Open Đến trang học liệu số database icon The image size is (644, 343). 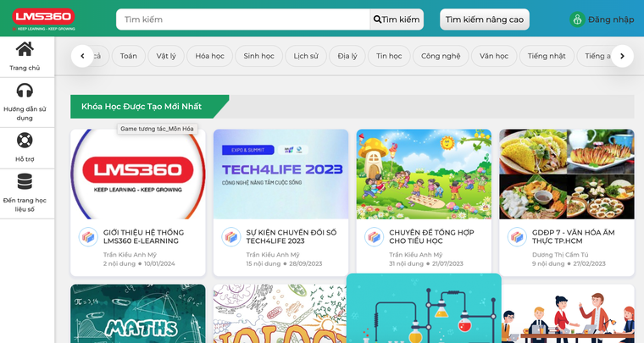click(25, 181)
